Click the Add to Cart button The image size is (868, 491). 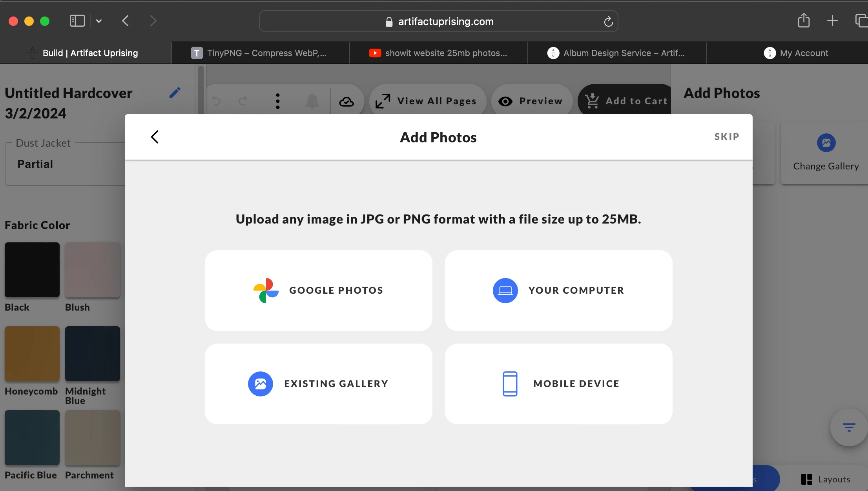pyautogui.click(x=626, y=101)
